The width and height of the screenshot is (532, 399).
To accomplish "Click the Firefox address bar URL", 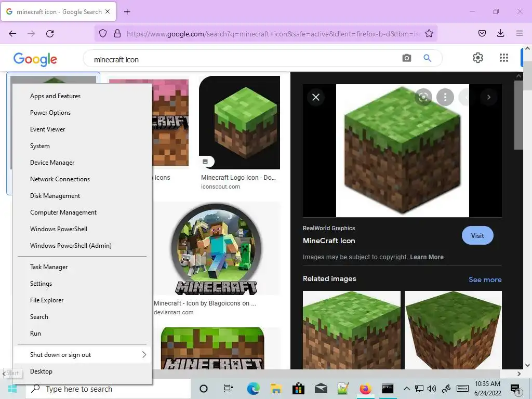I will (x=273, y=34).
